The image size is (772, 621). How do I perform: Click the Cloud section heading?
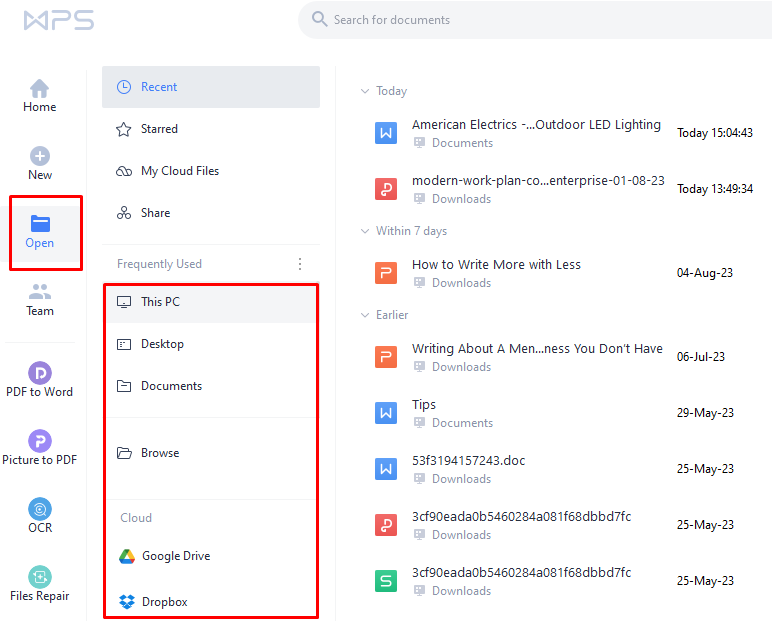[136, 518]
